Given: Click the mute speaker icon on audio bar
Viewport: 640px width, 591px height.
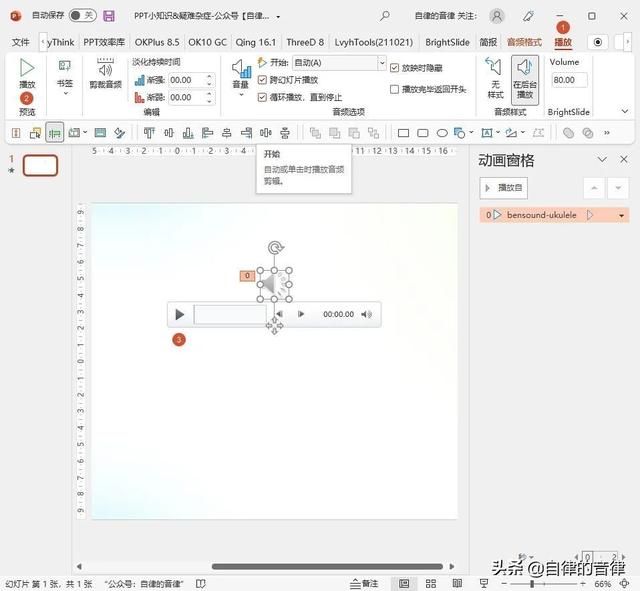Looking at the screenshot, I should (366, 314).
